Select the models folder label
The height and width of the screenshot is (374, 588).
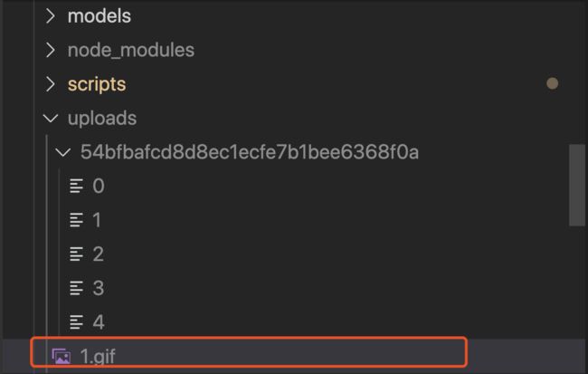100,16
